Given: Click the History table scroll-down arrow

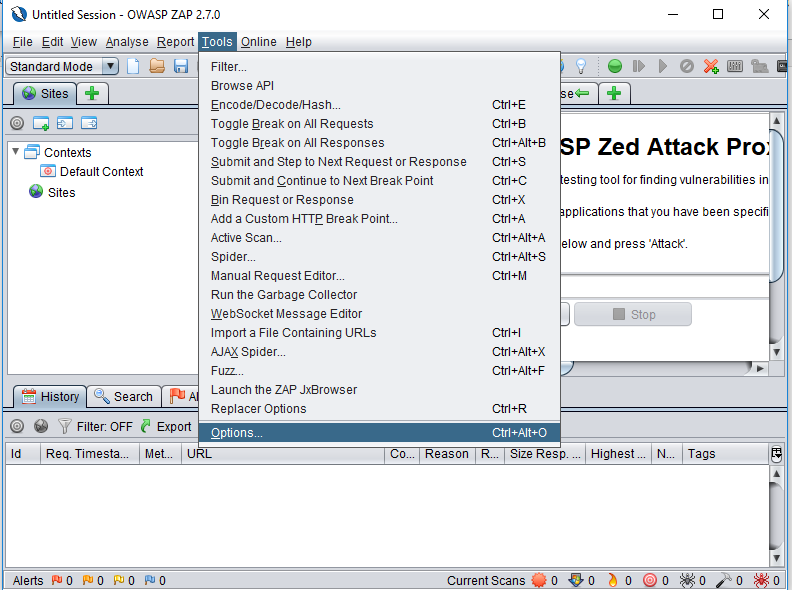Looking at the screenshot, I should pos(776,558).
